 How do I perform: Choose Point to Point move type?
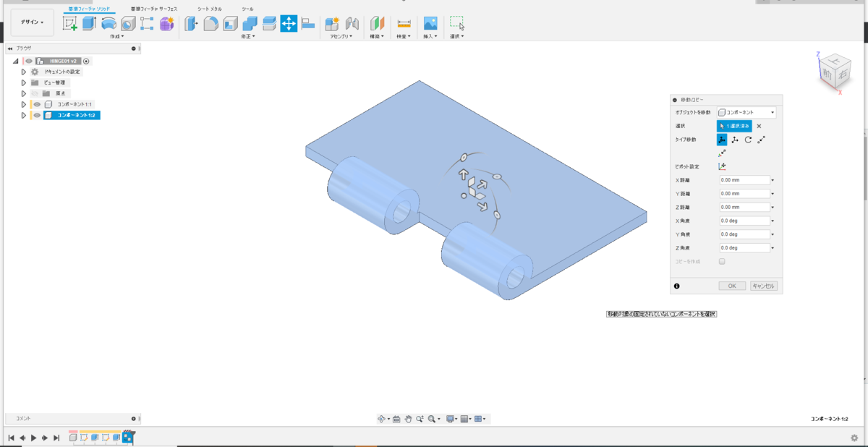762,140
